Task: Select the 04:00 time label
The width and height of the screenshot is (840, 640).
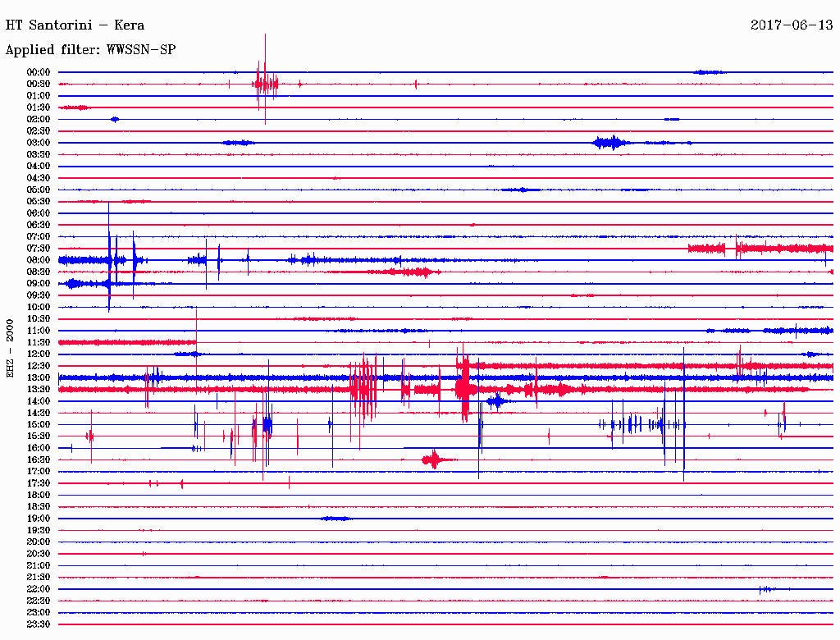Action: pos(39,167)
